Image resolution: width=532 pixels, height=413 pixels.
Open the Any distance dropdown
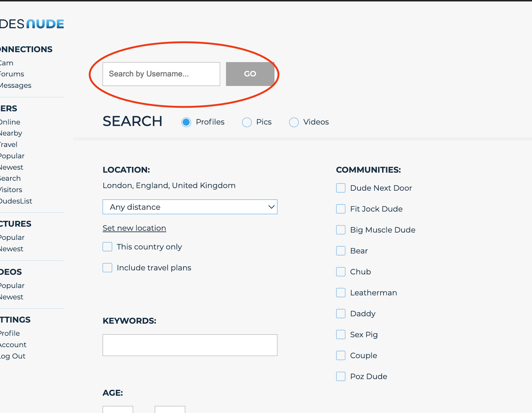coord(190,207)
